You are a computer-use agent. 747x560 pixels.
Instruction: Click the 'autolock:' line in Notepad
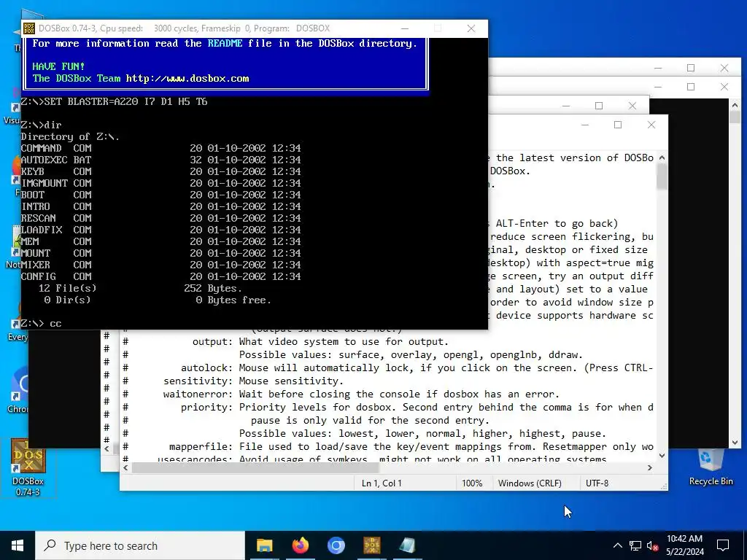click(x=388, y=368)
